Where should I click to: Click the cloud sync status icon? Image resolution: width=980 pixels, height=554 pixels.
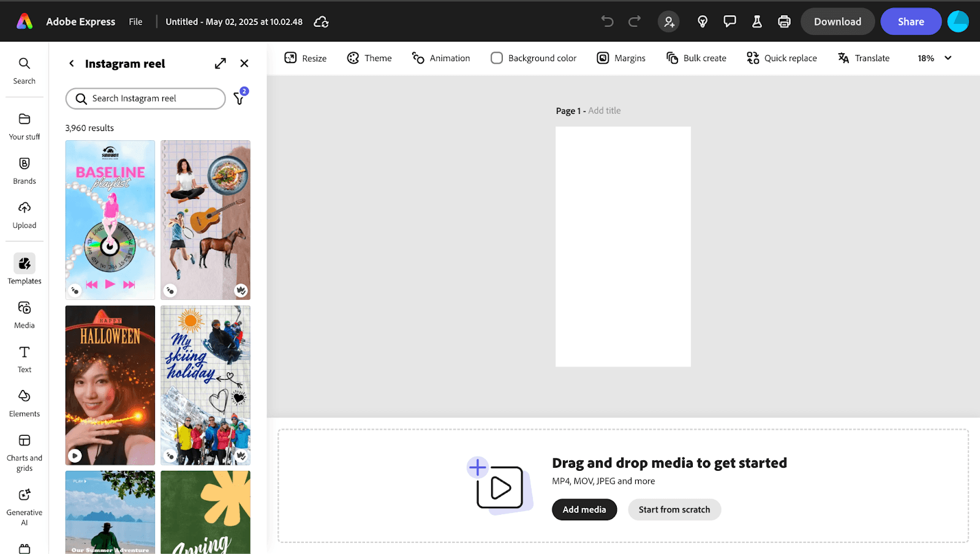[x=321, y=22]
